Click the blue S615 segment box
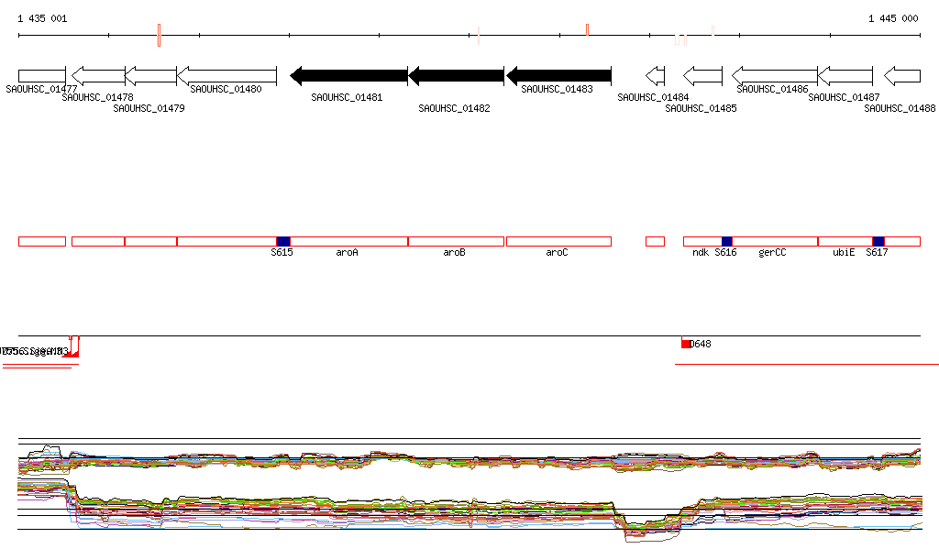This screenshot has height=560, width=939. 283,242
